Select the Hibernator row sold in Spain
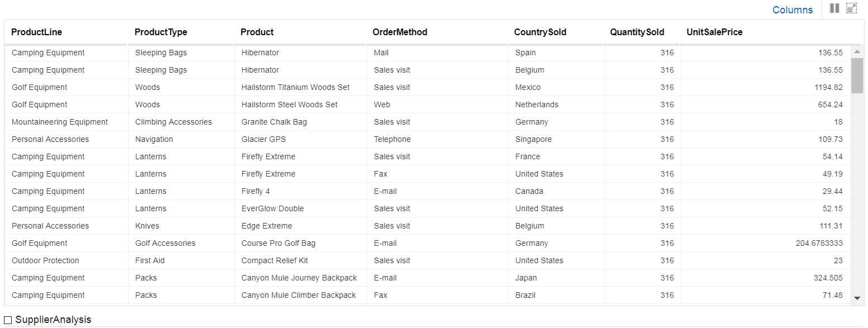The image size is (868, 328). 260,53
